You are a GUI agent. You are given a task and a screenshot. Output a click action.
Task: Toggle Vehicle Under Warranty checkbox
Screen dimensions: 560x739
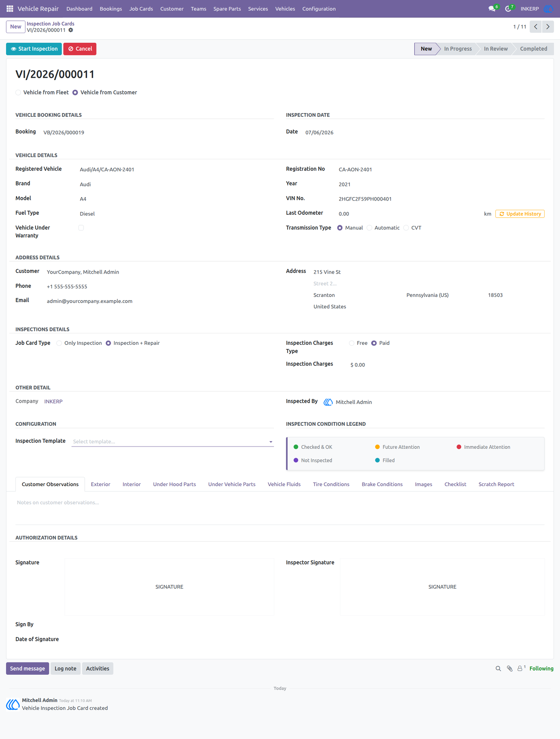click(x=81, y=228)
